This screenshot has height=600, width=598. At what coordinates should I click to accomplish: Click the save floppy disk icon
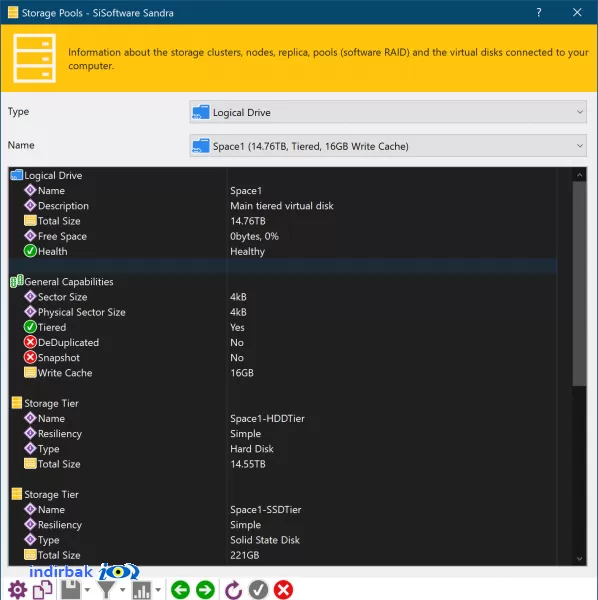(x=71, y=590)
